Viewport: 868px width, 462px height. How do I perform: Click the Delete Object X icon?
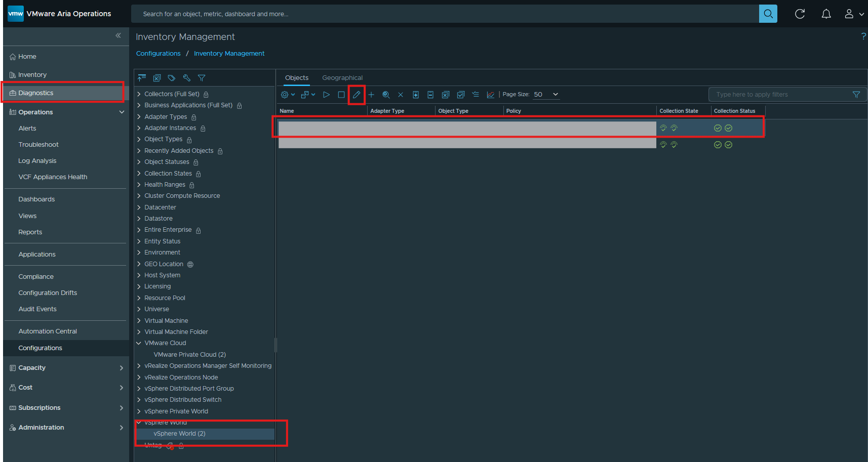point(401,95)
